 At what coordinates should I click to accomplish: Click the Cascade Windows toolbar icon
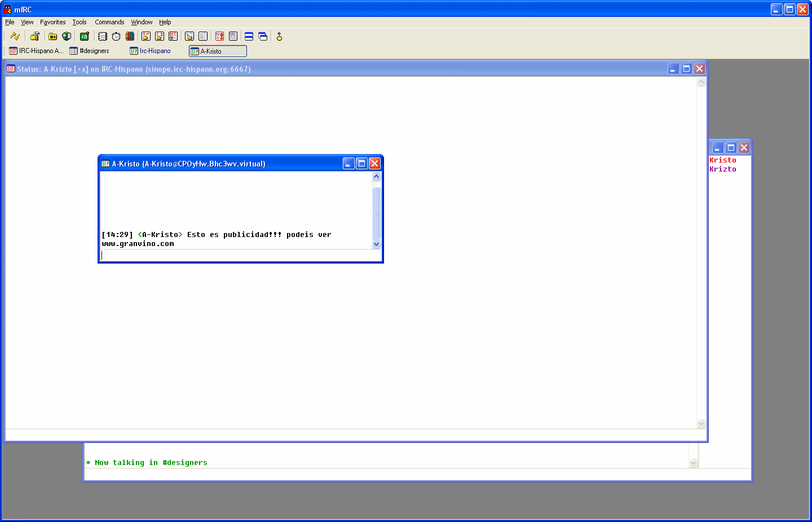263,36
